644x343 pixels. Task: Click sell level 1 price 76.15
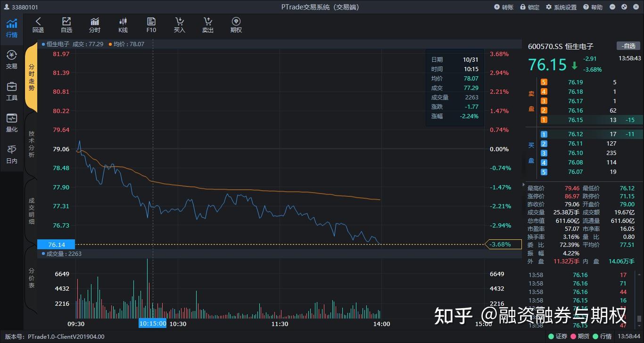[x=576, y=120]
